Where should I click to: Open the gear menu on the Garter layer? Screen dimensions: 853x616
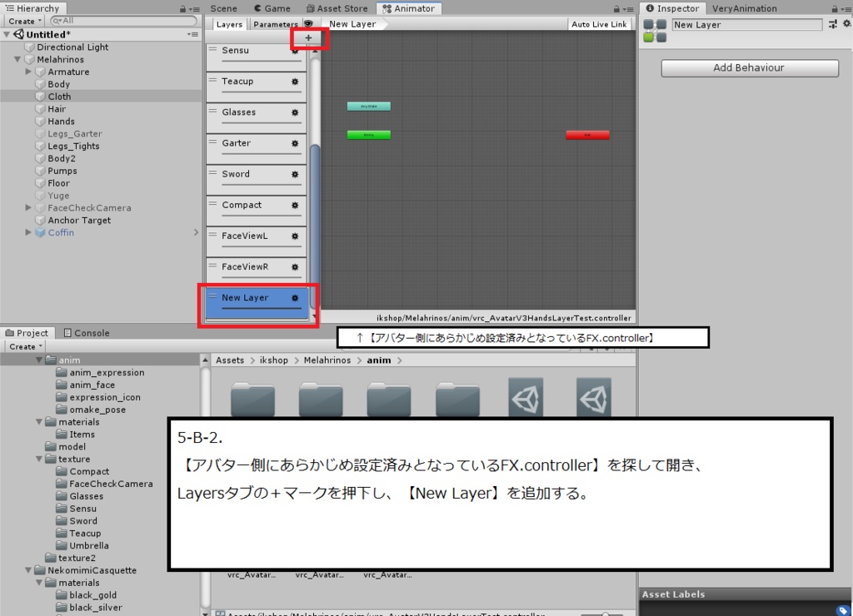294,143
